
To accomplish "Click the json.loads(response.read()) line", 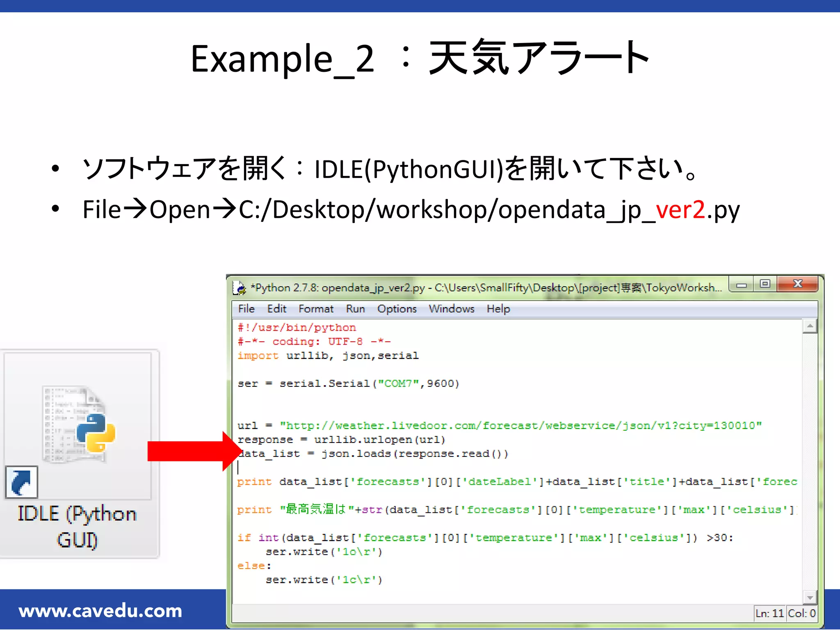I will coord(373,454).
